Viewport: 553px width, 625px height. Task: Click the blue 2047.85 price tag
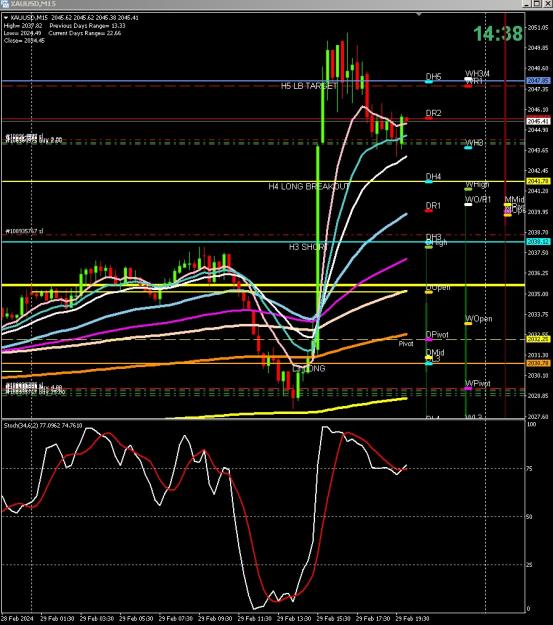539,81
